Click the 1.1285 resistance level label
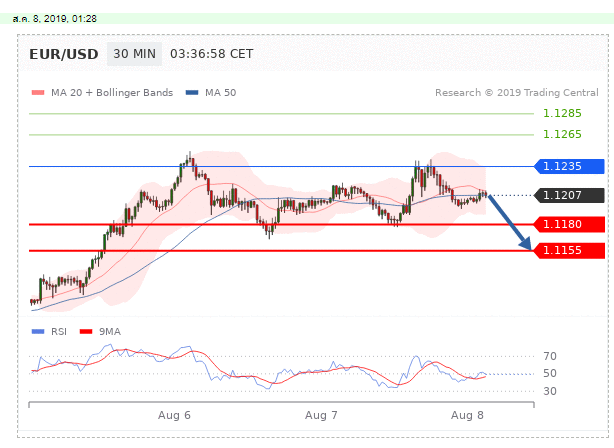 click(562, 113)
